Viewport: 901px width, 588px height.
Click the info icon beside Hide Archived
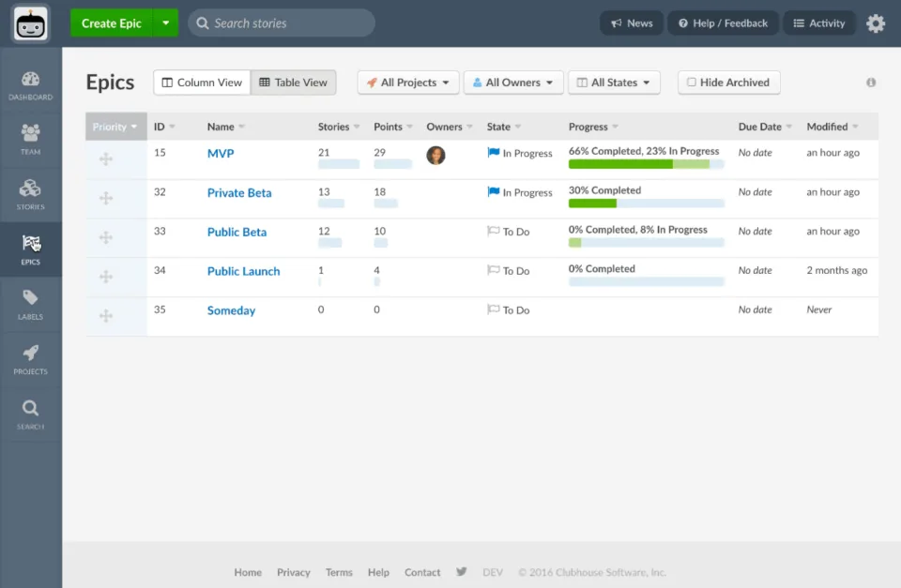coord(871,83)
